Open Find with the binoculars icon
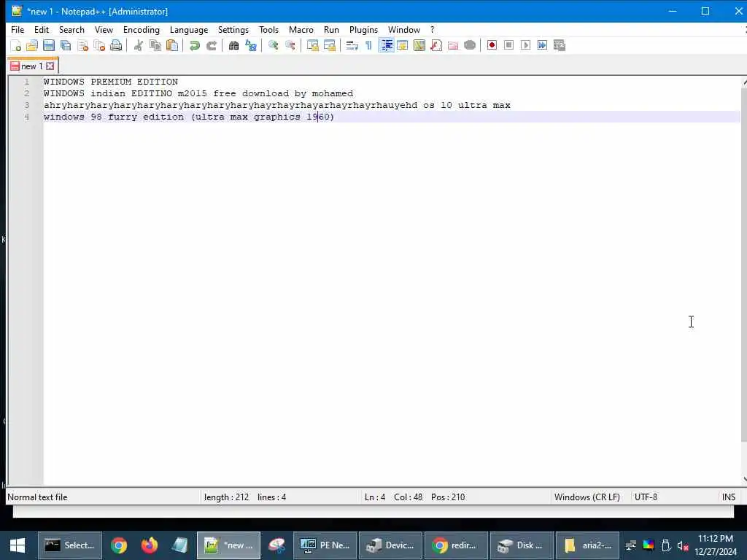 point(233,45)
